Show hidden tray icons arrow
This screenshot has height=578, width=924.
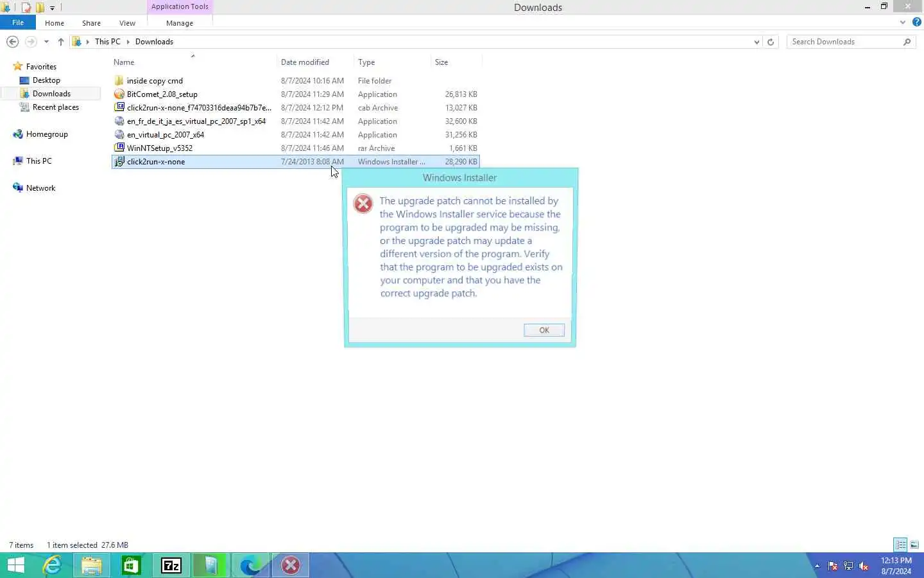click(x=817, y=566)
